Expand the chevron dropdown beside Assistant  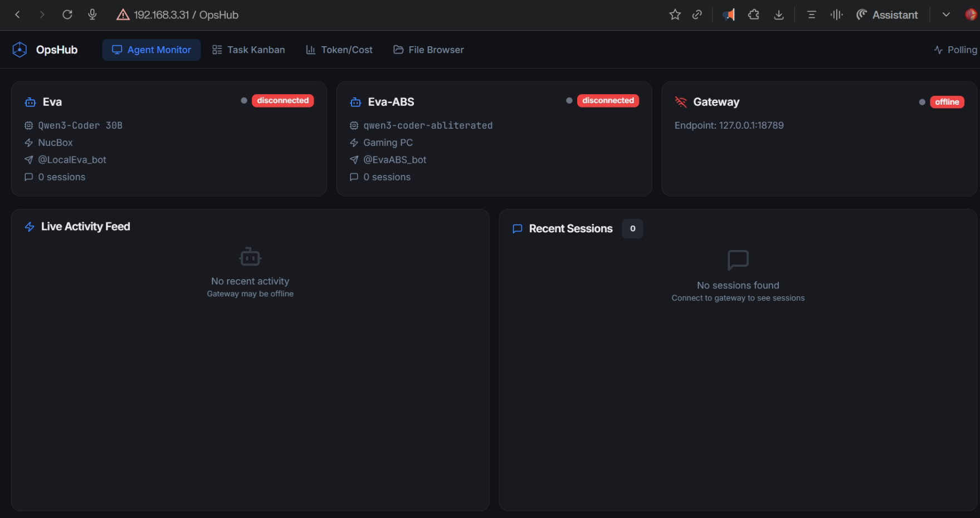(945, 15)
